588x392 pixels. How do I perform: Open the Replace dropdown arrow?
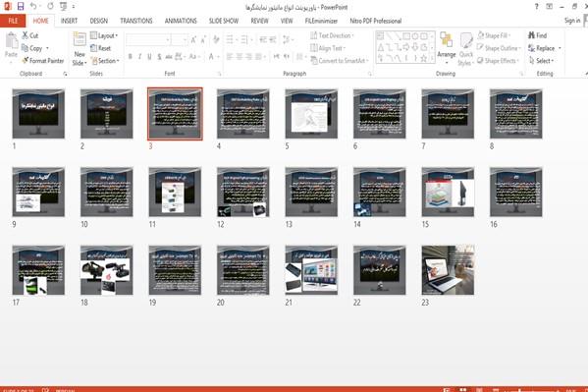pyautogui.click(x=560, y=48)
